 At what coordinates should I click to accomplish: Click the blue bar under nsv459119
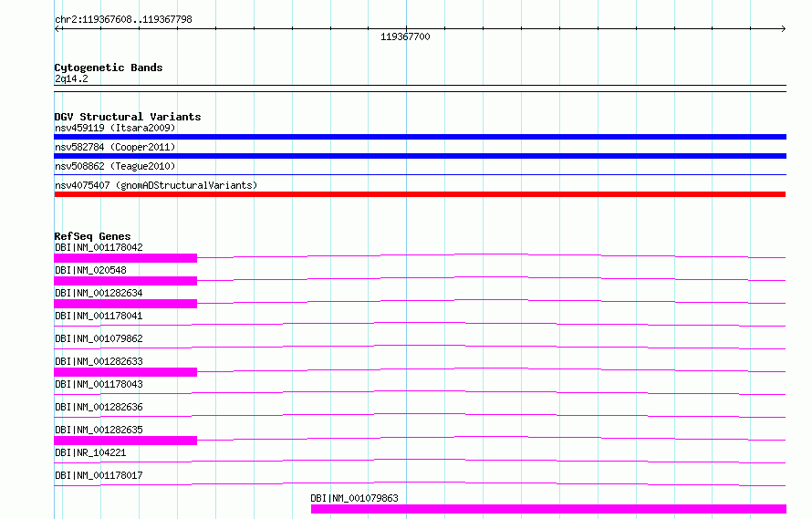420,137
